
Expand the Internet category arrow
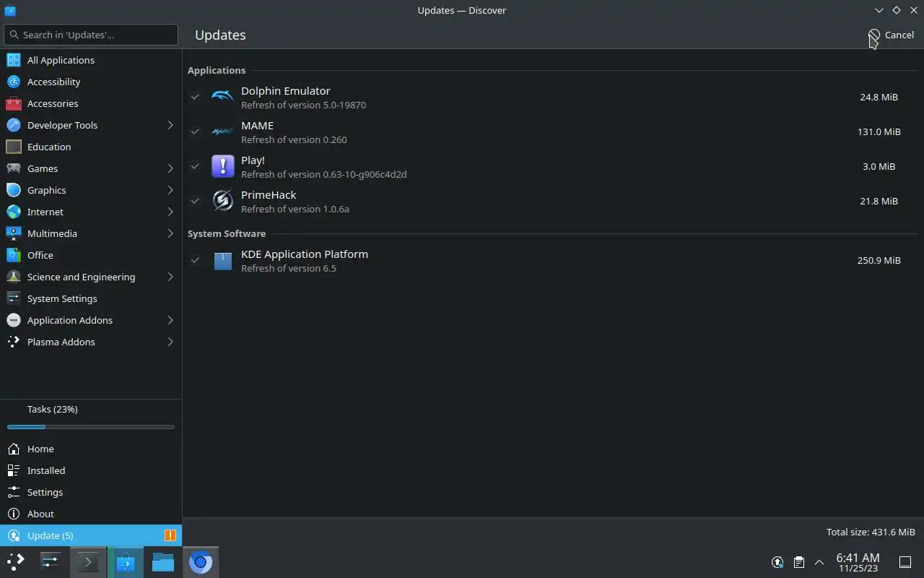(x=170, y=212)
